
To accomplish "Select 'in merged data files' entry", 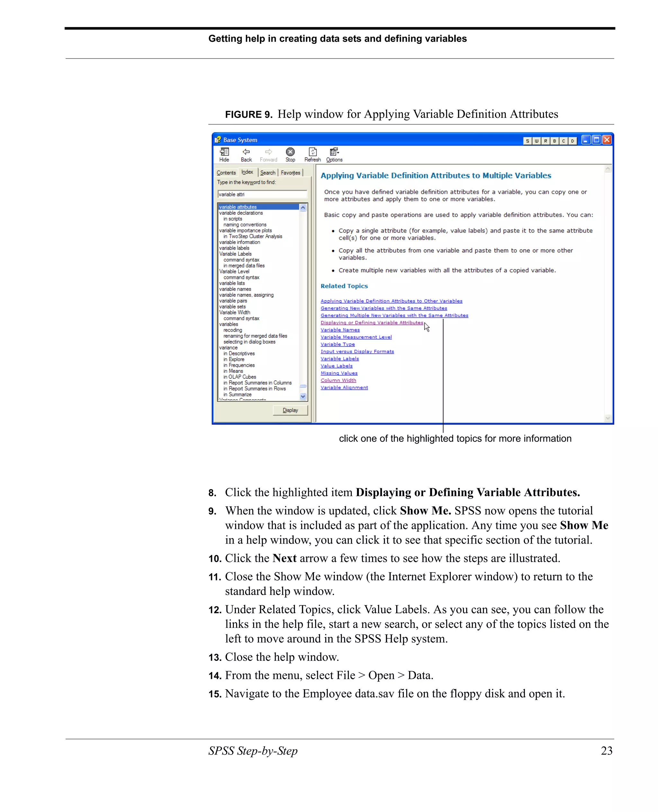I will [244, 266].
